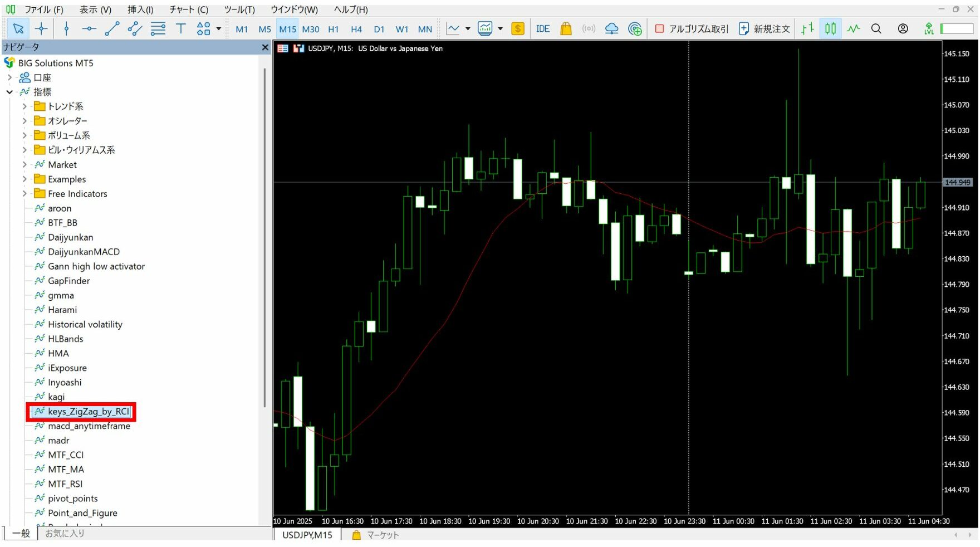The image size is (980, 547).
Task: Add Fibonacci retracement lines tool
Action: pyautogui.click(x=158, y=29)
